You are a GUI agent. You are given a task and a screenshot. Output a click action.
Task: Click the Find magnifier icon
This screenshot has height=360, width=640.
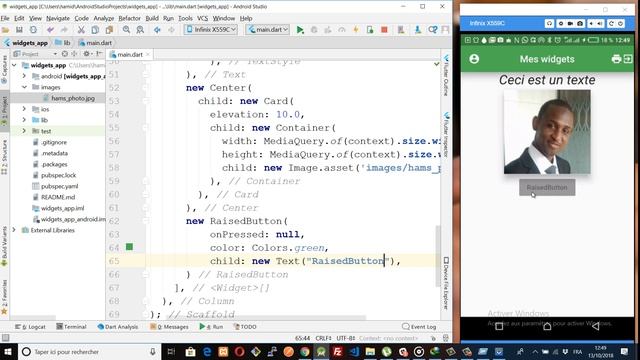click(x=127, y=30)
